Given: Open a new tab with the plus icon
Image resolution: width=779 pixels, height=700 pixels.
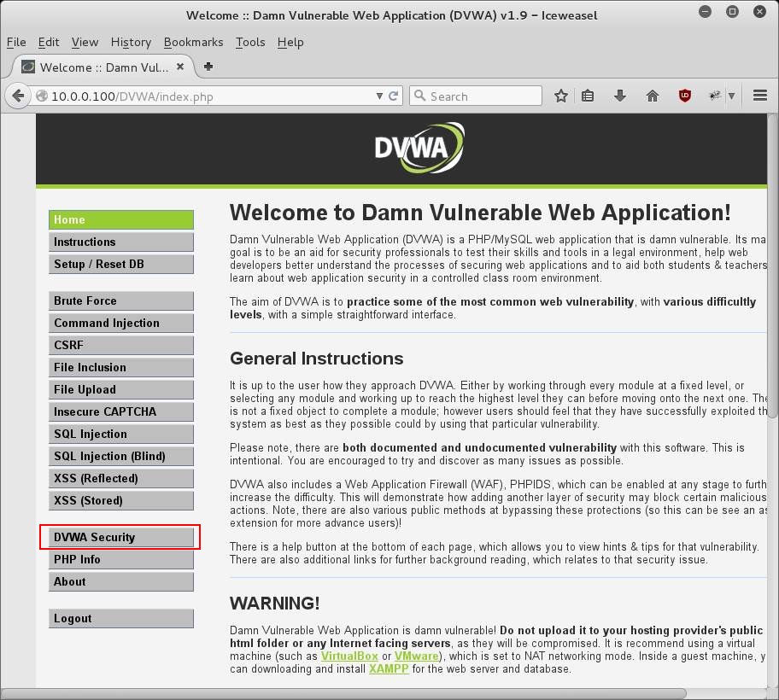Looking at the screenshot, I should pos(208,67).
